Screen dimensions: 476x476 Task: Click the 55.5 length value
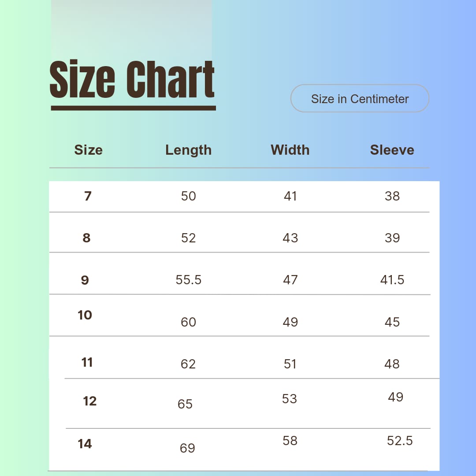tap(189, 280)
